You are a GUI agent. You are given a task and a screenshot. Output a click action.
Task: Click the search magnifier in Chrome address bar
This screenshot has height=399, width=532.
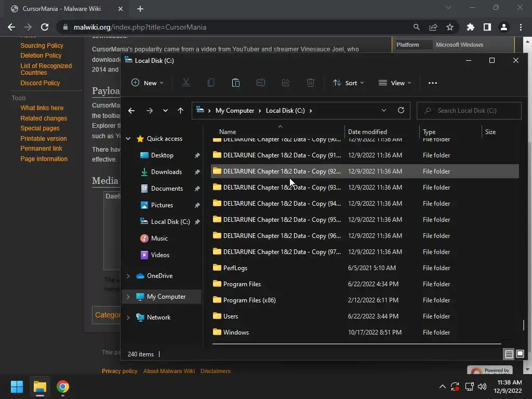pyautogui.click(x=417, y=27)
